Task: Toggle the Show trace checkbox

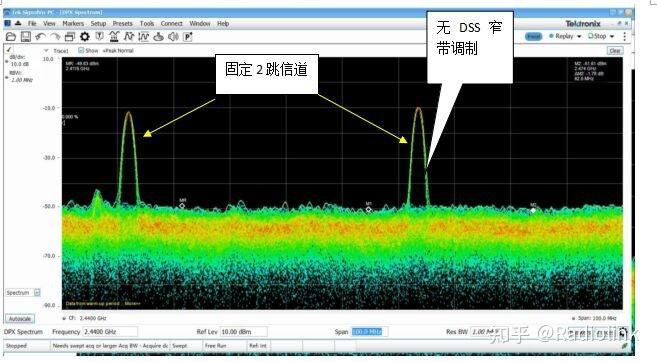Action: tap(81, 51)
